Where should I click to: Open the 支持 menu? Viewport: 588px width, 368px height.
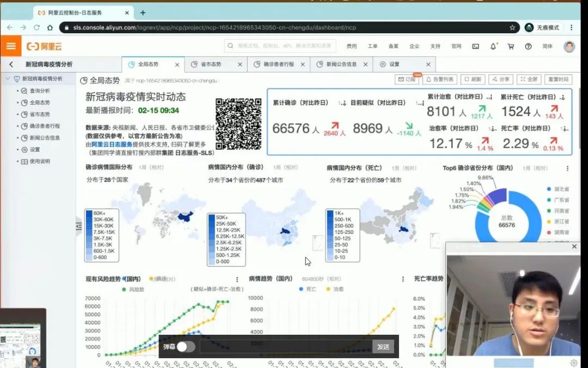tap(436, 46)
